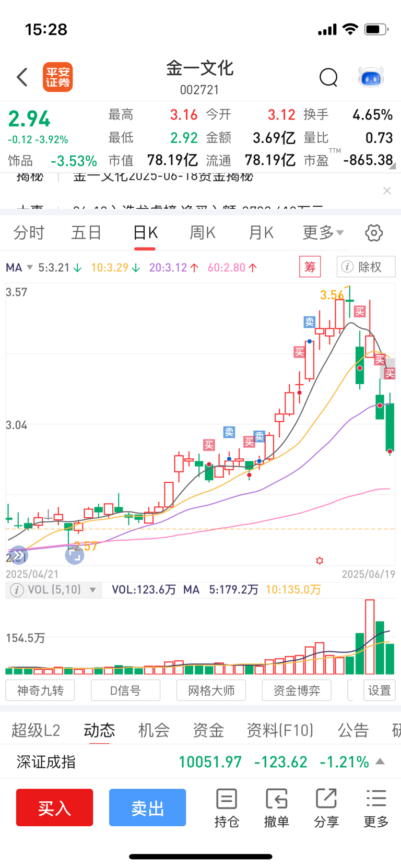The height and width of the screenshot is (868, 401).
Task: Tap the current price 2.94
Action: pos(29,119)
